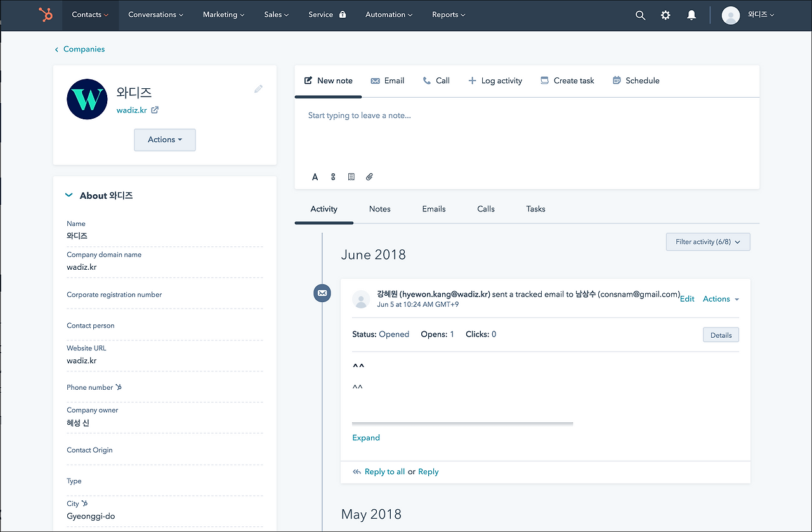Click the May 2018 timeline heading
This screenshot has height=532, width=812.
coord(371,514)
